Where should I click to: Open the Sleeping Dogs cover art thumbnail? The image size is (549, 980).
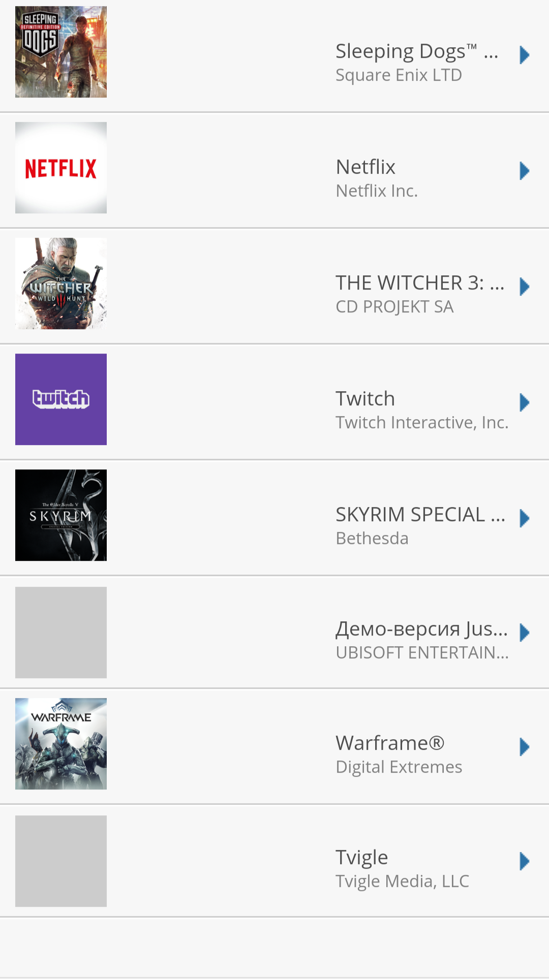coord(61,52)
